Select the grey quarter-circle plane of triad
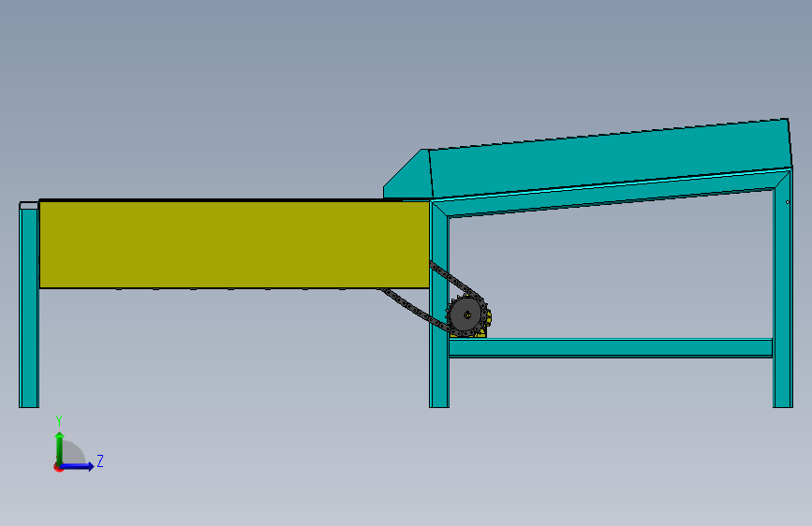This screenshot has width=812, height=526. click(x=73, y=453)
